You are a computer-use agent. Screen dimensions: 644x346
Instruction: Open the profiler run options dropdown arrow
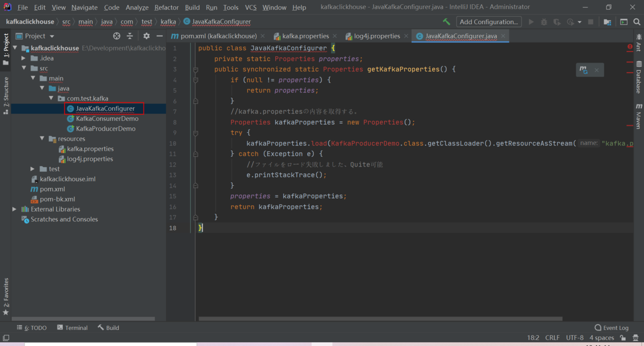click(580, 22)
